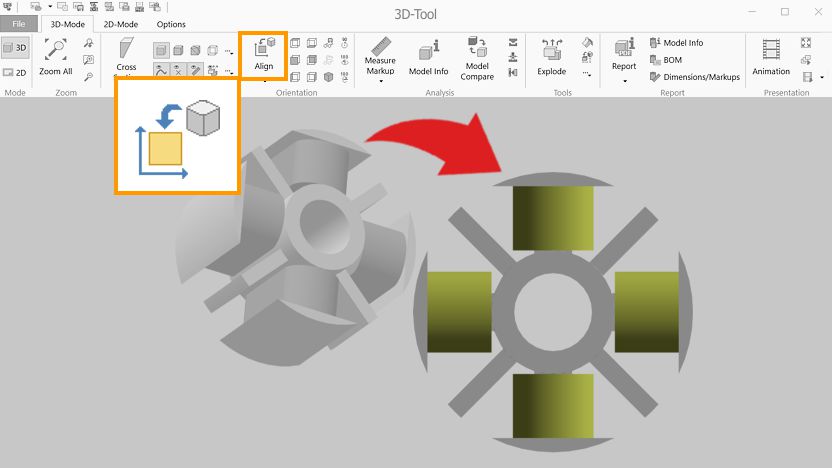Viewport: 832px width, 468px height.
Task: Click the Explode tool icon
Action: (x=552, y=56)
